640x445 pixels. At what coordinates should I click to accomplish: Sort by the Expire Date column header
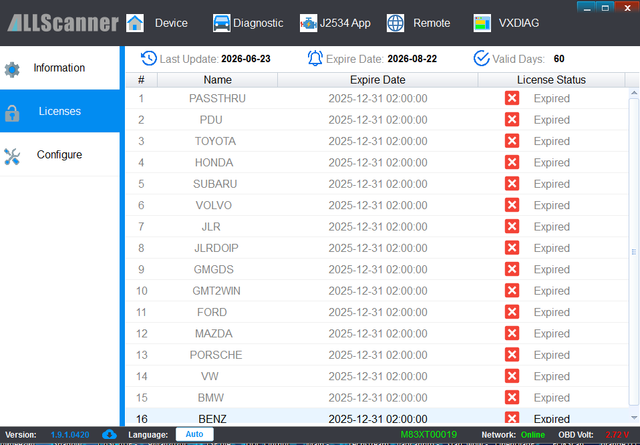click(x=378, y=80)
